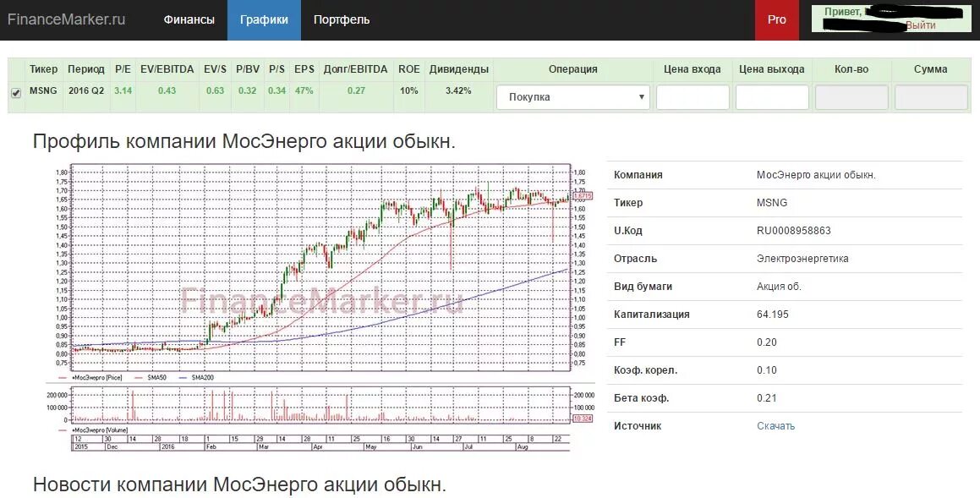Image resolution: width=980 pixels, height=498 pixels.
Task: Click the P/E column header
Action: point(123,68)
